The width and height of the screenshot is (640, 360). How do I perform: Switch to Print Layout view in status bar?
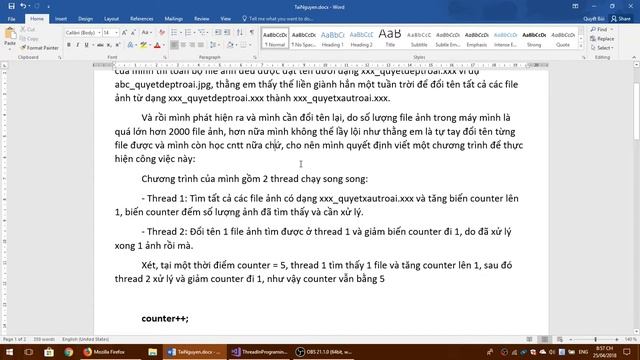tap(544, 339)
